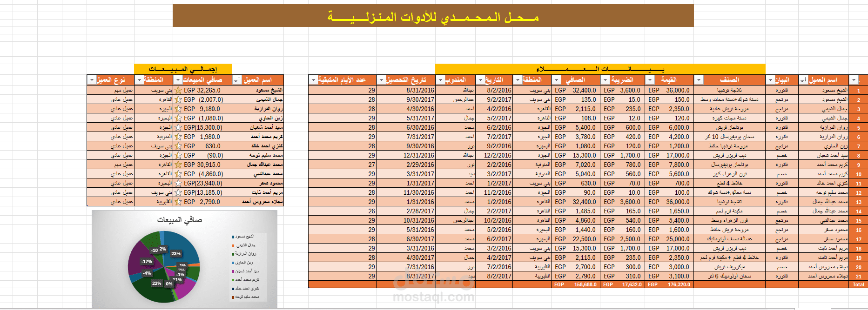Select the row number 21 cell
Viewport: 868px width, 310px height.
coord(858,276)
